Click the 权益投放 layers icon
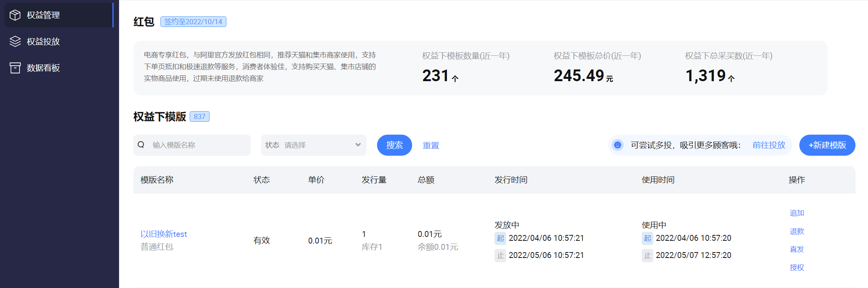 [x=15, y=41]
